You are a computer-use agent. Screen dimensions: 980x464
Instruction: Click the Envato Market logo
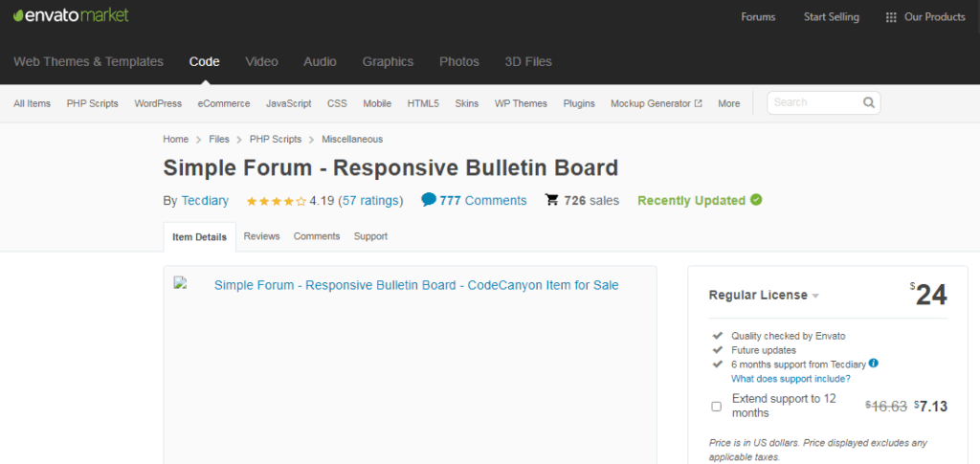(71, 16)
